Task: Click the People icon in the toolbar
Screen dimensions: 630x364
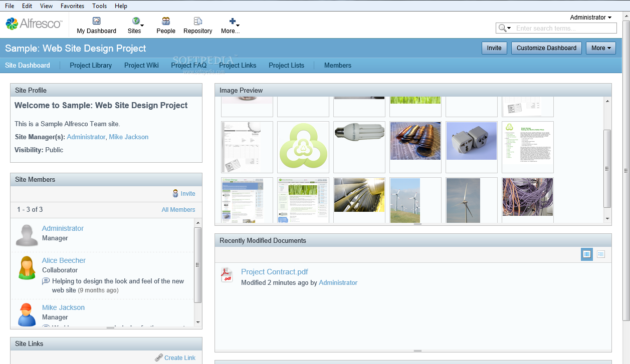Action: pyautogui.click(x=165, y=21)
